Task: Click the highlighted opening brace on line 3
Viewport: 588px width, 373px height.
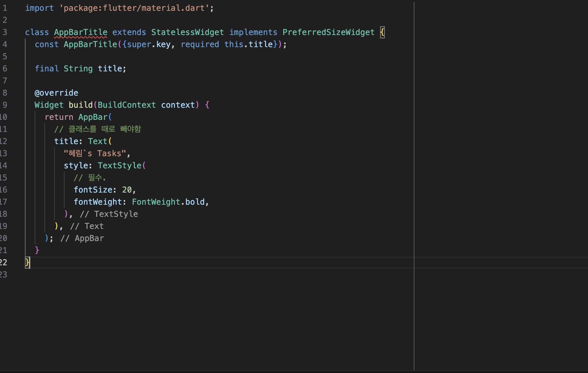Action: click(382, 32)
